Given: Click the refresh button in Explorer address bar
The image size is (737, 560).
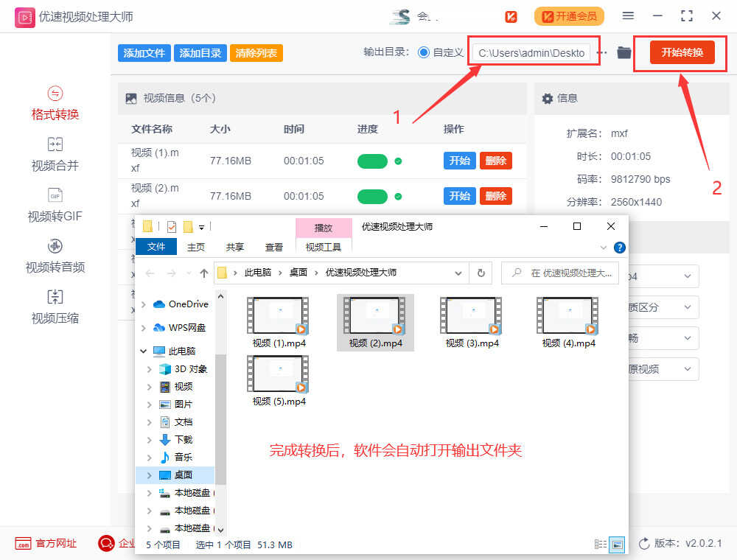Looking at the screenshot, I should (x=481, y=273).
